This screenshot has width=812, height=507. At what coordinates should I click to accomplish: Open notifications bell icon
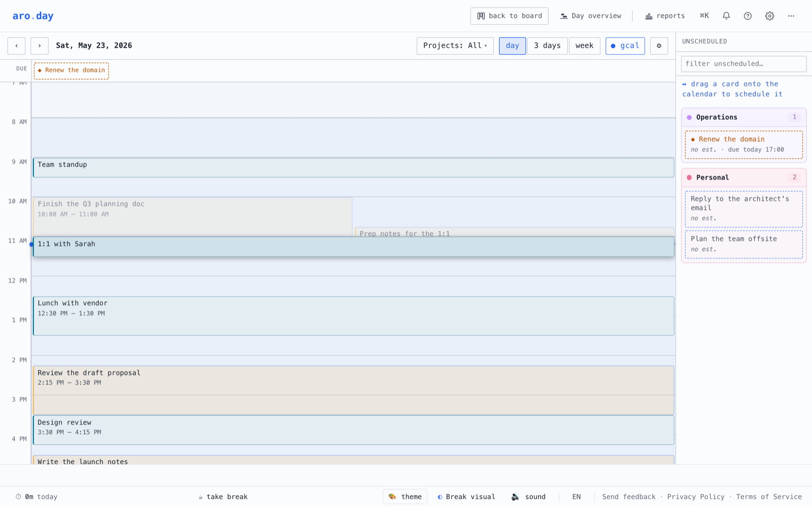[x=726, y=16]
